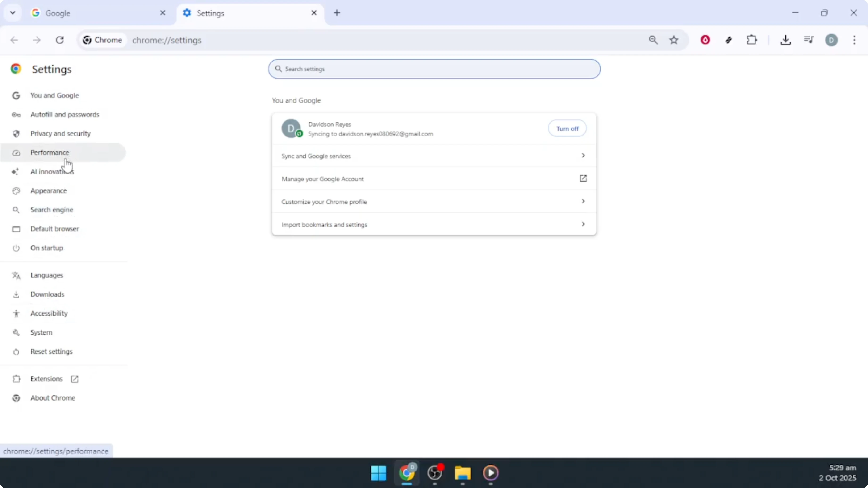The height and width of the screenshot is (488, 868).
Task: Bookmark this page with the star icon
Action: 674,40
